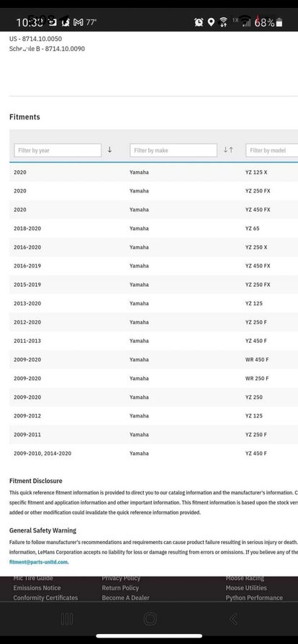Select the 2018-2020 Yamaha YZ 65 row

[x=153, y=229]
